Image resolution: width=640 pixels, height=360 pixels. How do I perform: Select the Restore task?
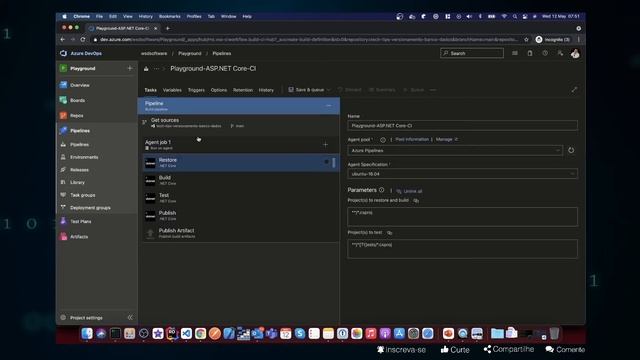coord(241,162)
